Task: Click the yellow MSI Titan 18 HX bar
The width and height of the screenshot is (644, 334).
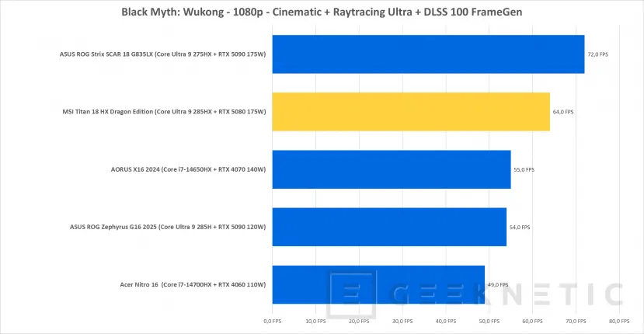Action: (x=411, y=112)
